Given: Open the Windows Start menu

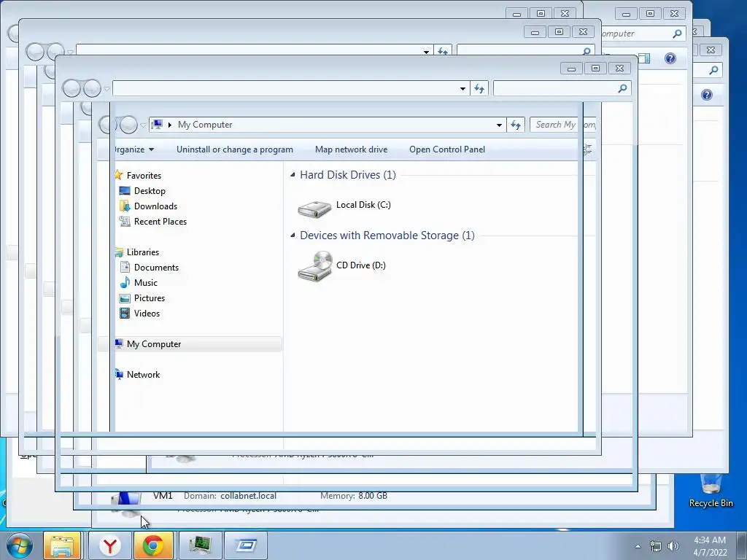Looking at the screenshot, I should pyautogui.click(x=19, y=545).
